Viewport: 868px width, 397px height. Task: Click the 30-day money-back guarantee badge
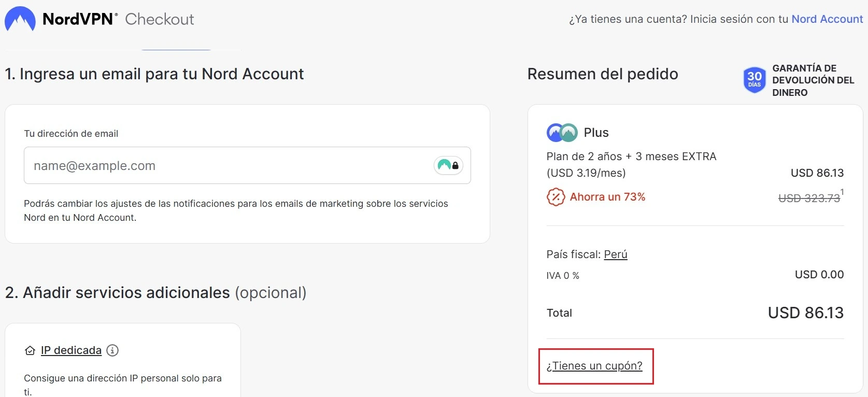coord(755,80)
